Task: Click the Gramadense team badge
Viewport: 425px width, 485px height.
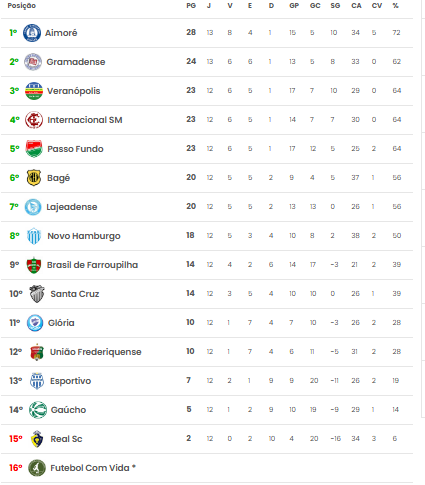Action: click(33, 62)
